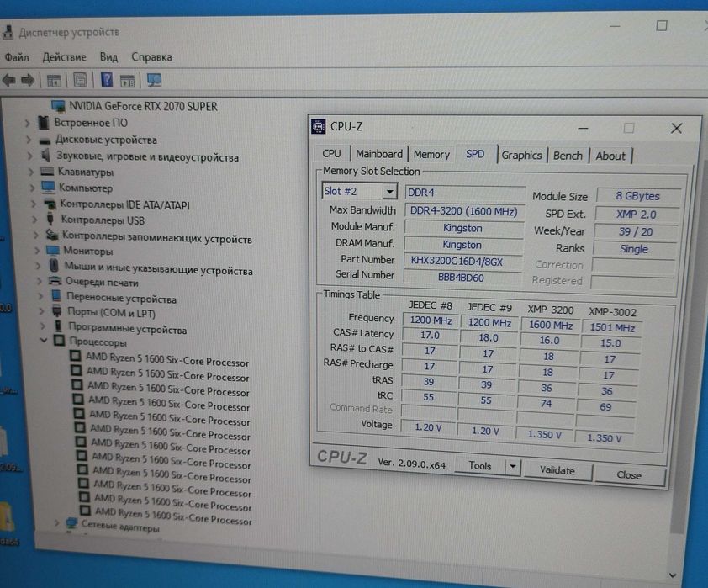Expand Дисковые устройства node

29,140
